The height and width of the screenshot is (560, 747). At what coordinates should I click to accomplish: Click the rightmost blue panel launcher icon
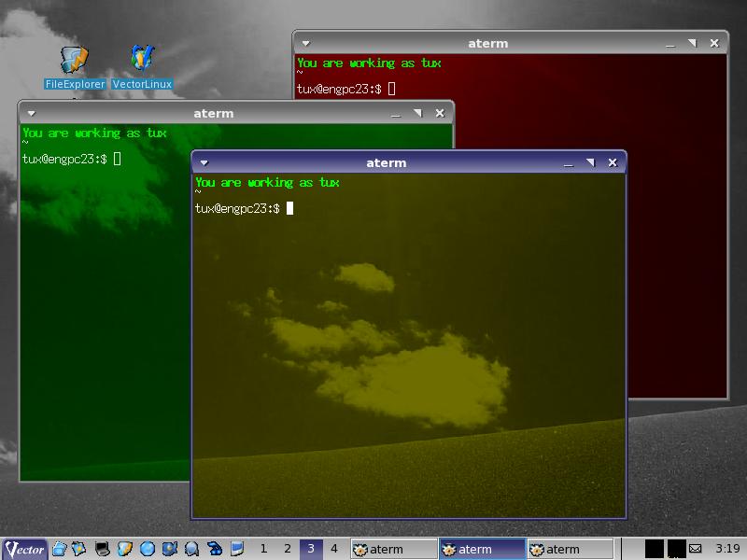[237, 549]
